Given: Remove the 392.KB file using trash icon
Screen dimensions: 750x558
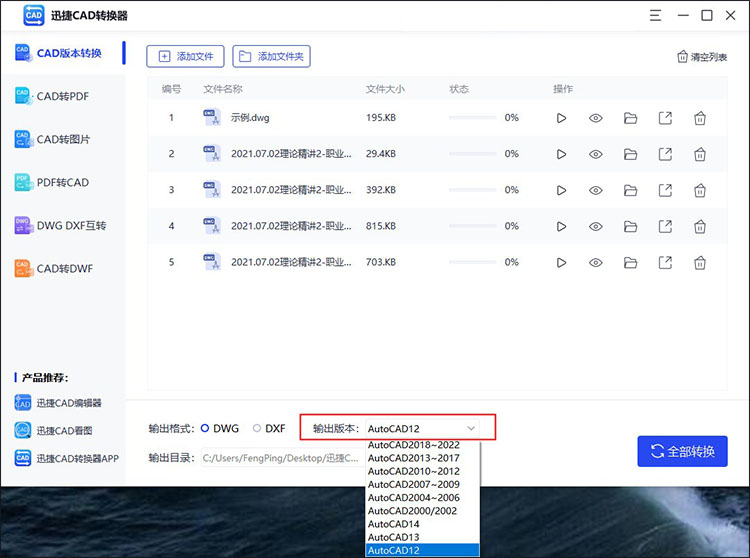Looking at the screenshot, I should [700, 190].
